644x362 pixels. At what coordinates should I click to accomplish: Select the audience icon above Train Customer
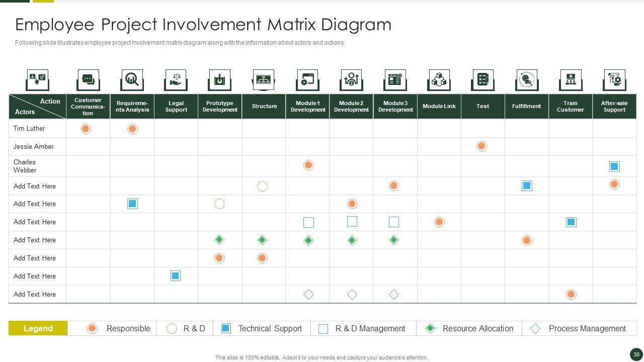click(571, 80)
